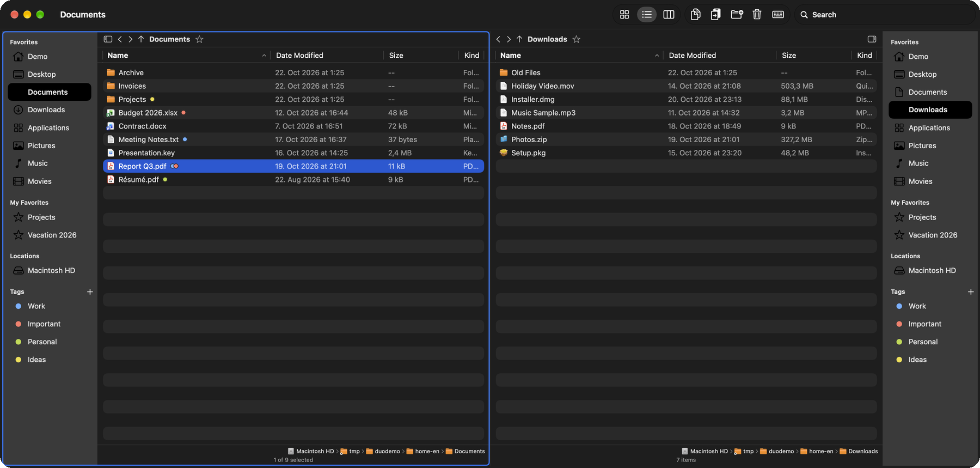This screenshot has height=468, width=980.
Task: Toggle the favorite star next to Downloads
Action: (x=577, y=39)
